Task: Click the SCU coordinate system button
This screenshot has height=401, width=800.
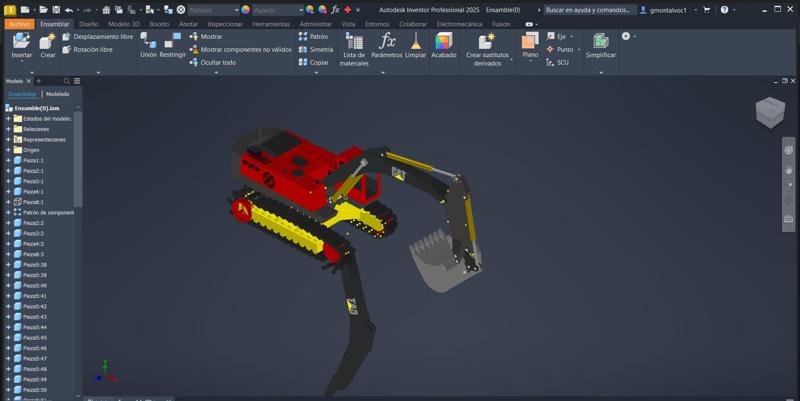Action: tap(557, 62)
